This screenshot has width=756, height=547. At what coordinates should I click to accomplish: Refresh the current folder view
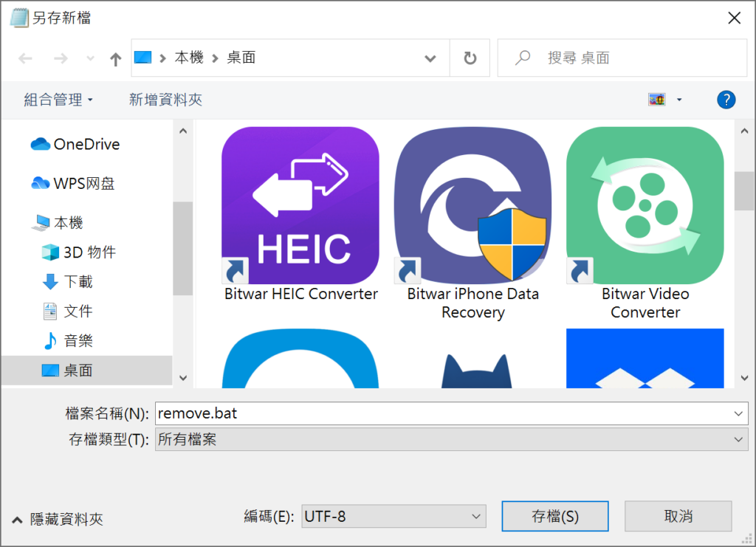click(470, 58)
